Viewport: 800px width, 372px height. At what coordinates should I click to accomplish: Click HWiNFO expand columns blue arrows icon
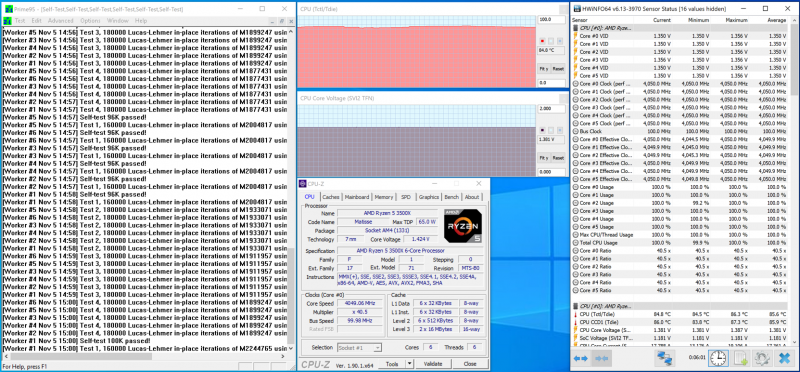(580, 359)
